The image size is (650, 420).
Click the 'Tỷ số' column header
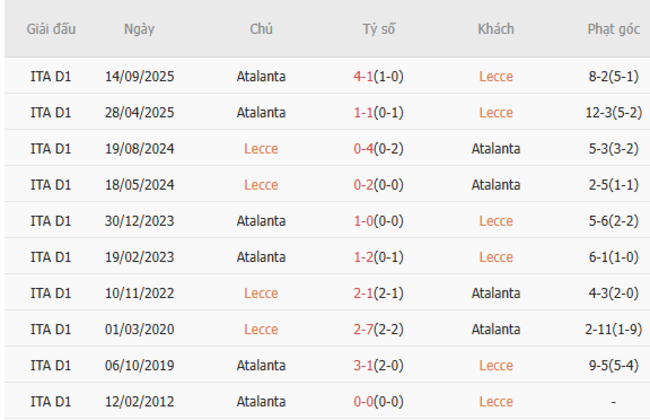[x=379, y=29]
